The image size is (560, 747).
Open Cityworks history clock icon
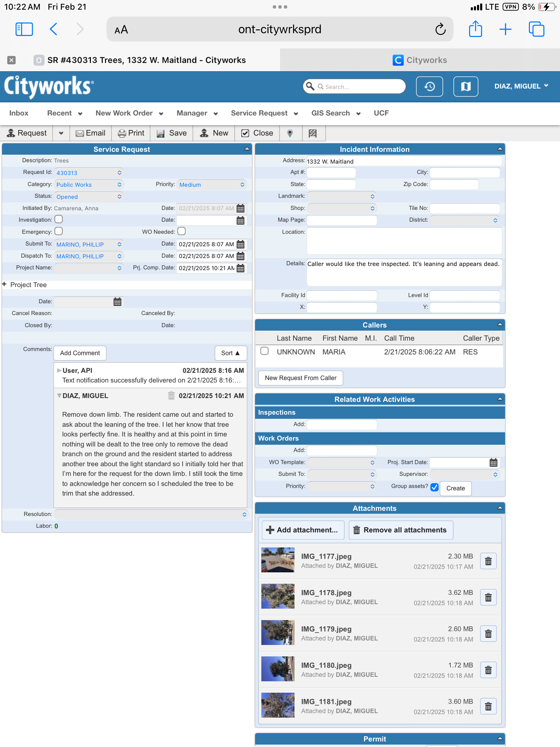click(430, 86)
